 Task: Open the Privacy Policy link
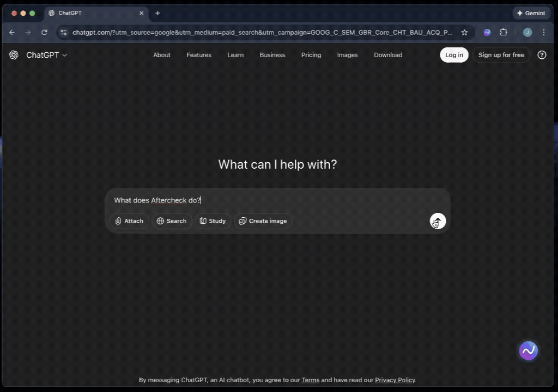click(395, 380)
